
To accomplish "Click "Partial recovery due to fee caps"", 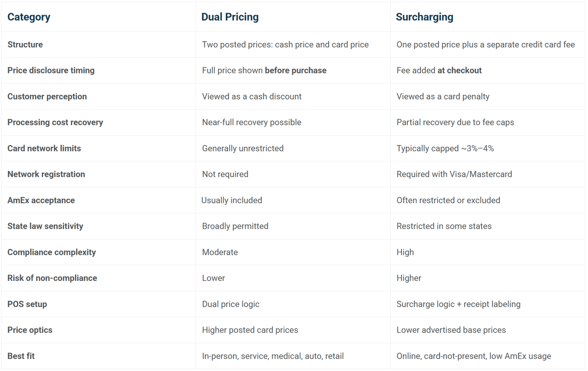I will coord(455,122).
